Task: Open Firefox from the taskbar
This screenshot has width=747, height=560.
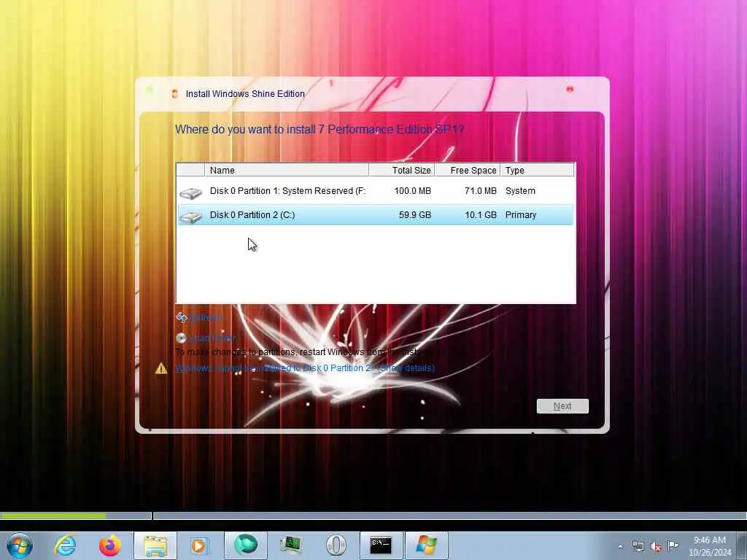Action: coord(110,545)
